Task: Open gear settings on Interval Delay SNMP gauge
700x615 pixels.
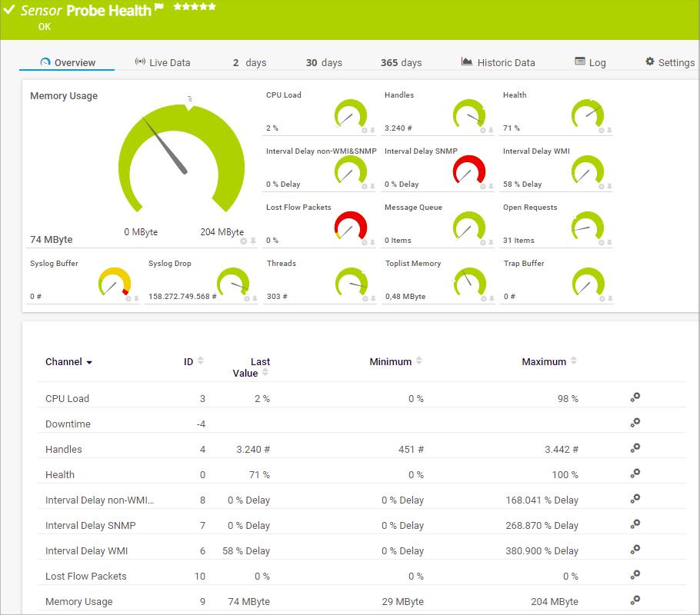Action: click(x=483, y=187)
